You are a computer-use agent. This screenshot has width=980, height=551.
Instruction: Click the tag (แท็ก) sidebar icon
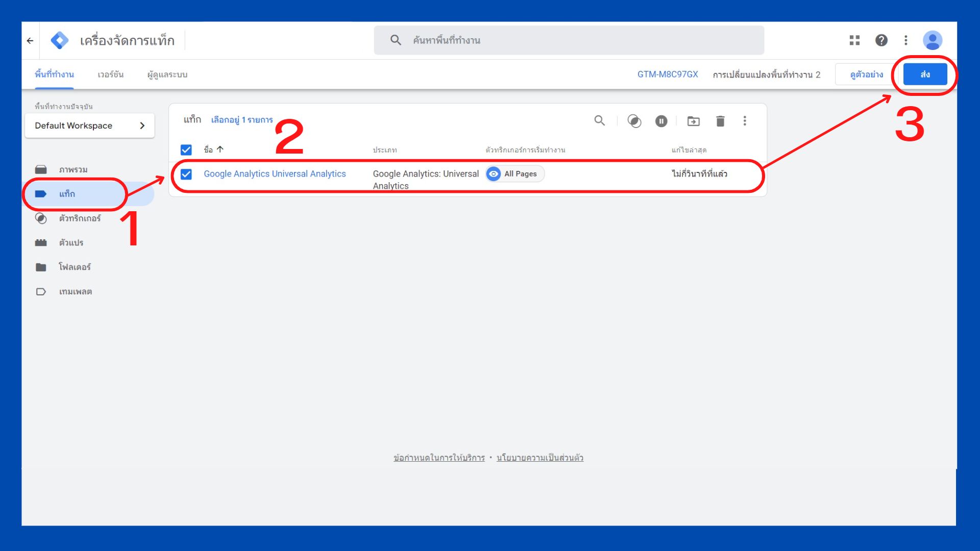click(x=41, y=194)
